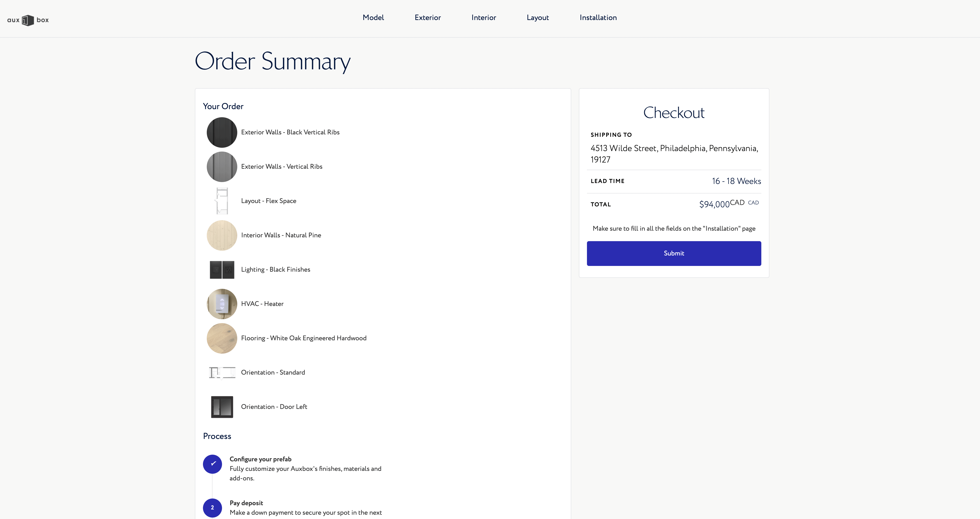980x519 pixels.
Task: Click the 'LEAD TIME' label
Action: pyautogui.click(x=607, y=181)
